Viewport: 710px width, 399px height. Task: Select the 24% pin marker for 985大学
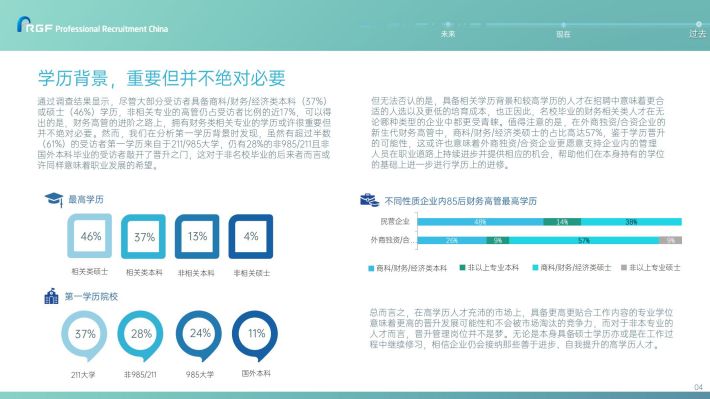pos(199,336)
